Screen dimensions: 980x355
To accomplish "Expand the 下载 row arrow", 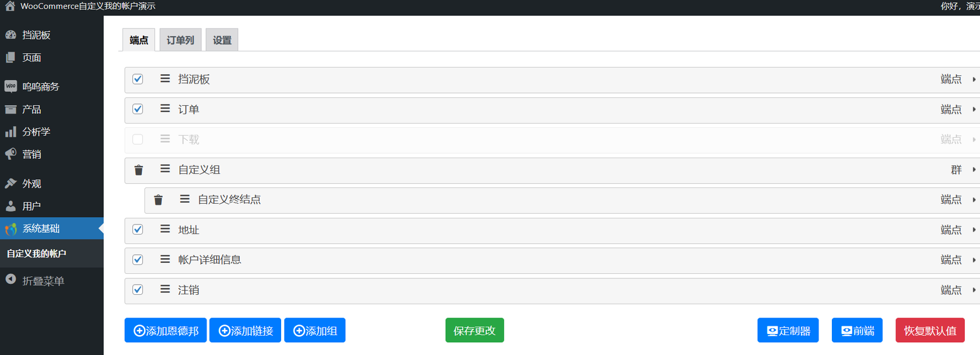I will pos(974,140).
